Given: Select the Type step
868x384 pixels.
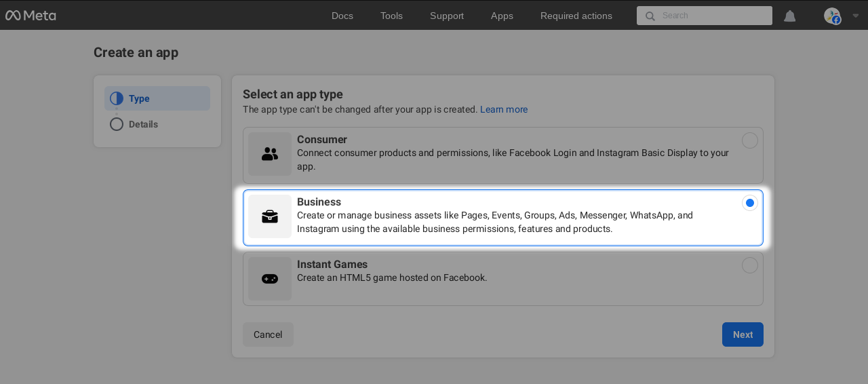Looking at the screenshot, I should (157, 98).
